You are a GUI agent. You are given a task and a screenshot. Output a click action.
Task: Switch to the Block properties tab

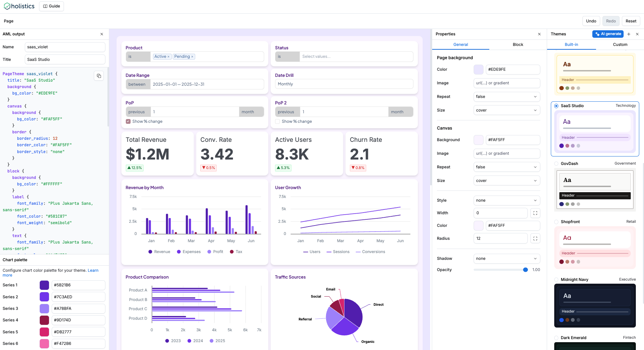coord(518,45)
